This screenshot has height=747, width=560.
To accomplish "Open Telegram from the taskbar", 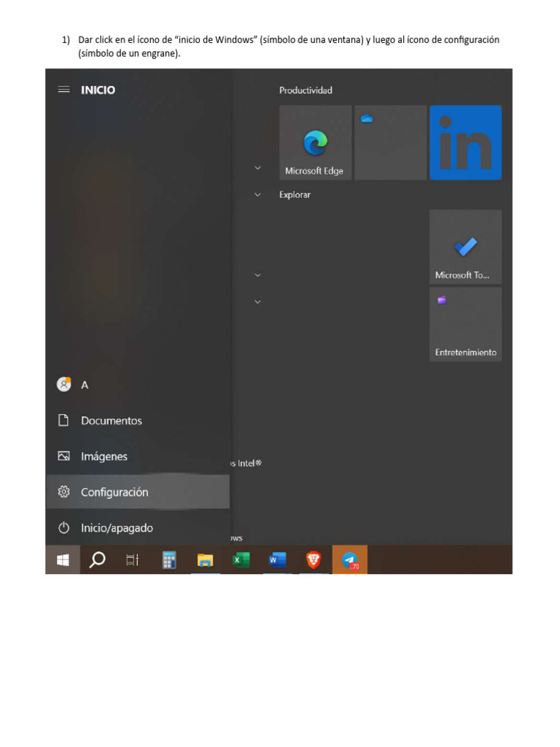I will click(350, 560).
